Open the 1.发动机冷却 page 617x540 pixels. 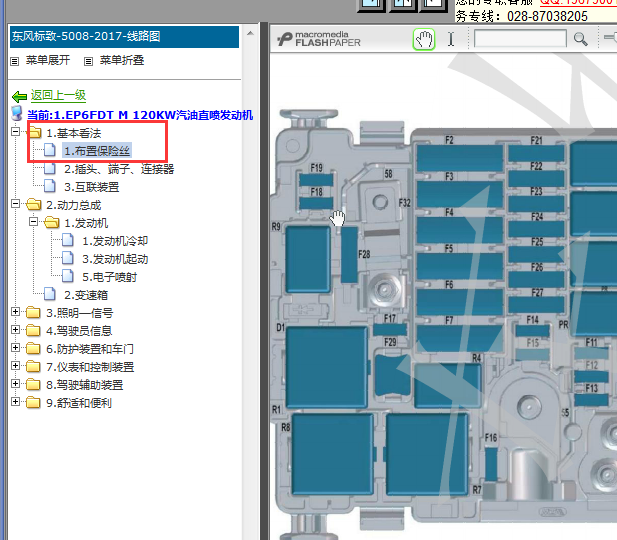point(115,241)
